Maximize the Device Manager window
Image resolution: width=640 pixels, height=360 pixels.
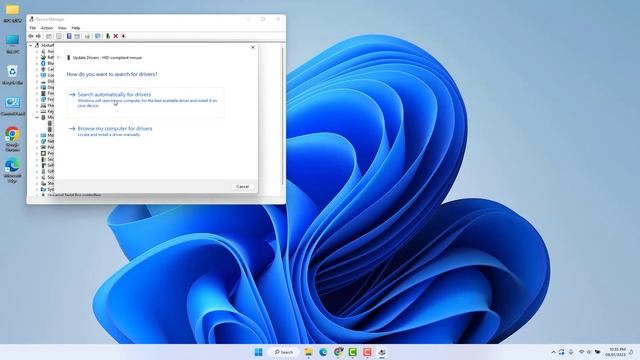pos(263,19)
